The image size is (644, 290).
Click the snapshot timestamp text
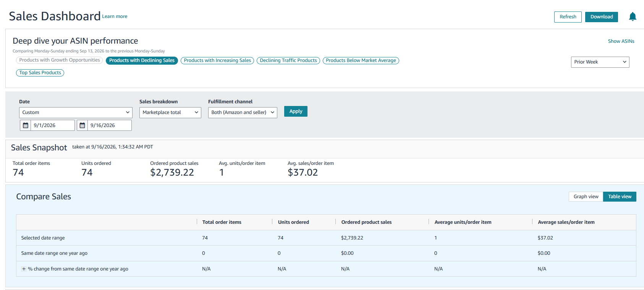(113, 147)
